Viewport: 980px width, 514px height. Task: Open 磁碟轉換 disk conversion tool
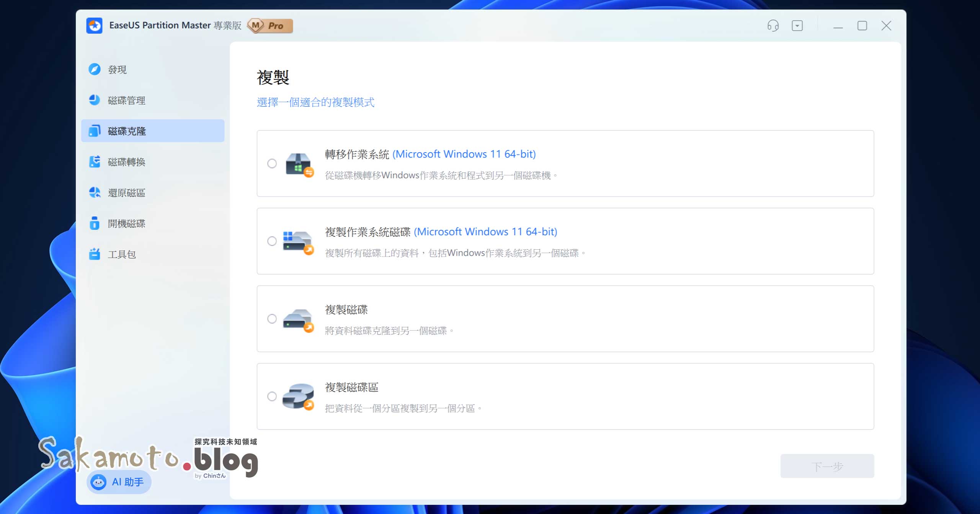tap(95, 162)
